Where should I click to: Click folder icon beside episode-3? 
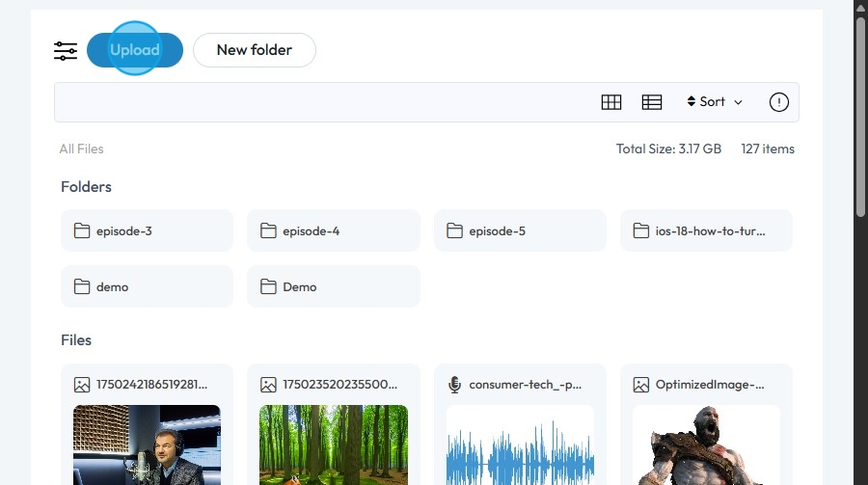(x=82, y=230)
